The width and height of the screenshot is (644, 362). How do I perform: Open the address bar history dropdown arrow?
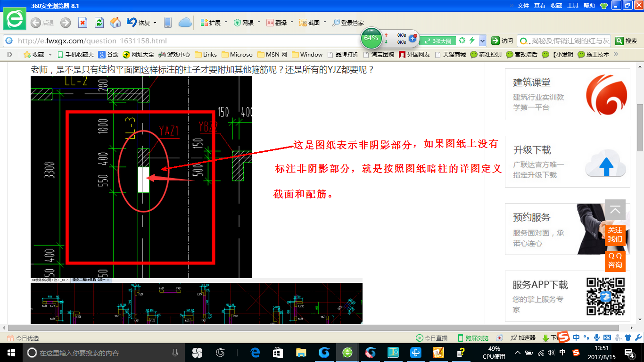coord(482,41)
